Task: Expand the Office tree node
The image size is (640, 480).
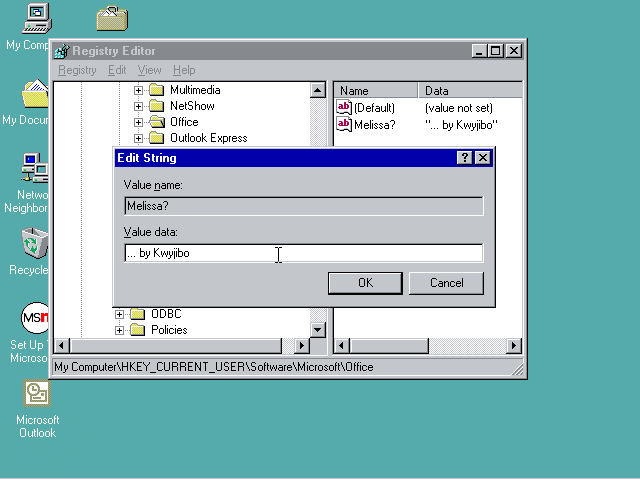Action: (x=138, y=122)
